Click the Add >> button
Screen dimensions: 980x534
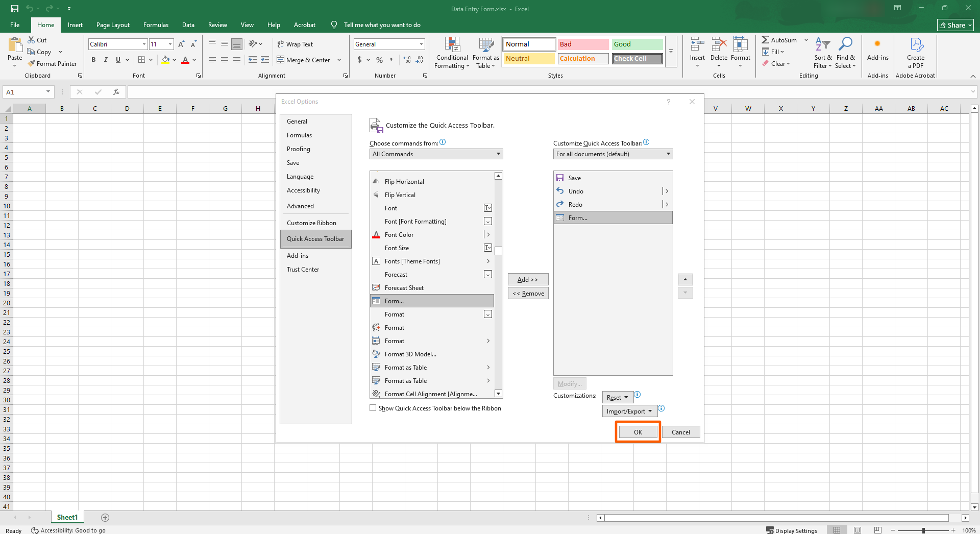coord(528,279)
